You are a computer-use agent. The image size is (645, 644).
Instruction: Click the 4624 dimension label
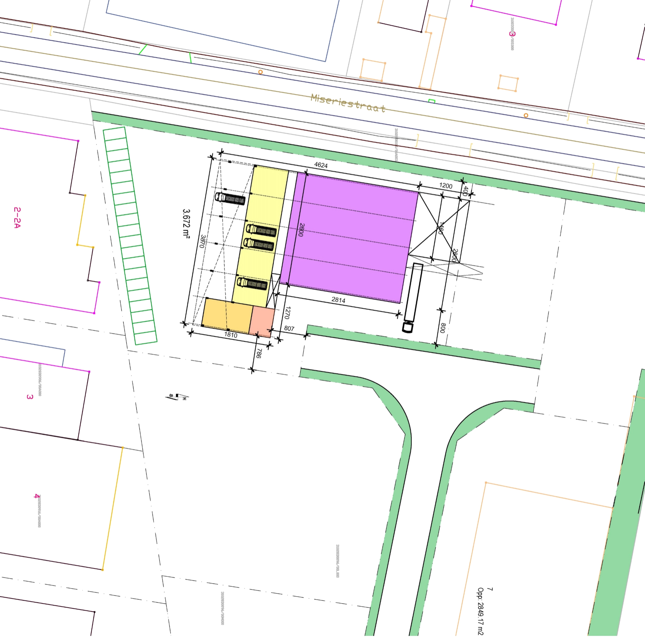click(x=321, y=165)
